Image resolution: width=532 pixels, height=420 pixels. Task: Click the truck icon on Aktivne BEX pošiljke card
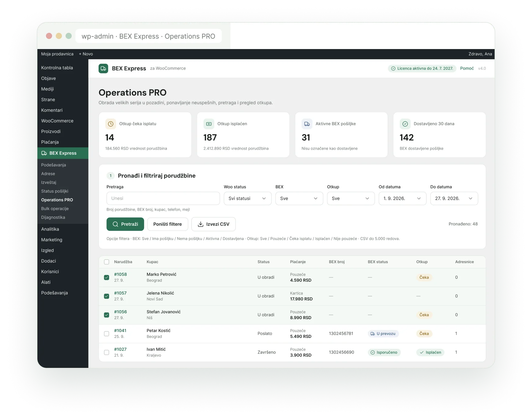(x=307, y=124)
